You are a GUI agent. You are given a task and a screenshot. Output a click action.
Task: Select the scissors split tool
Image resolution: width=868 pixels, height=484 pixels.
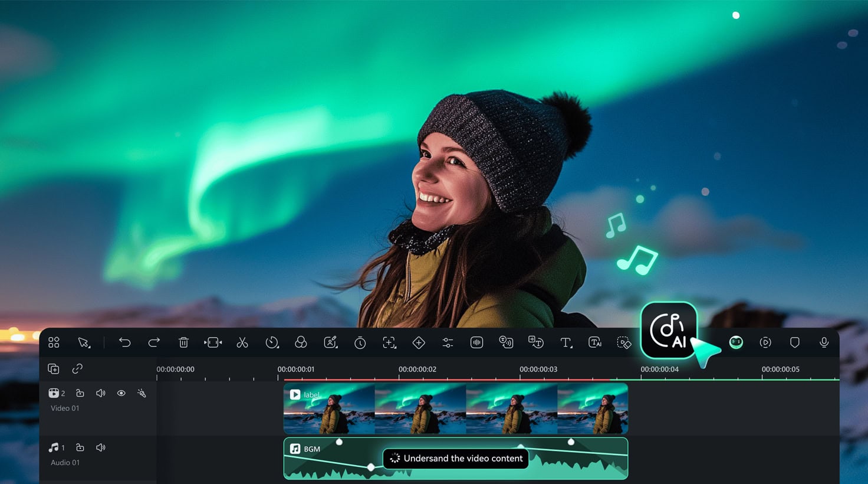click(242, 342)
